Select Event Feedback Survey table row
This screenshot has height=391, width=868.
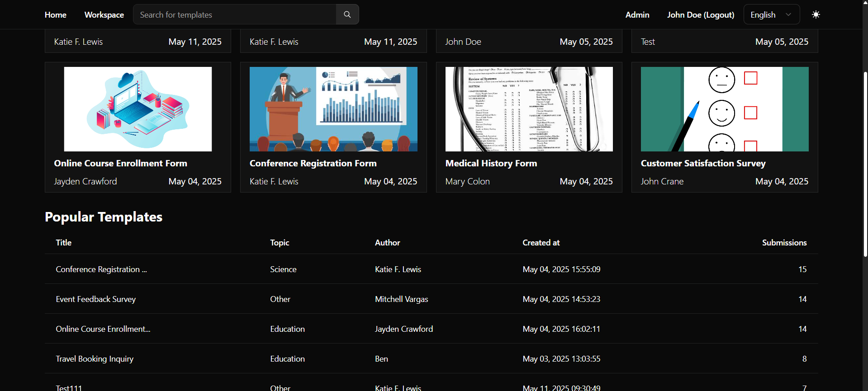[x=432, y=299]
